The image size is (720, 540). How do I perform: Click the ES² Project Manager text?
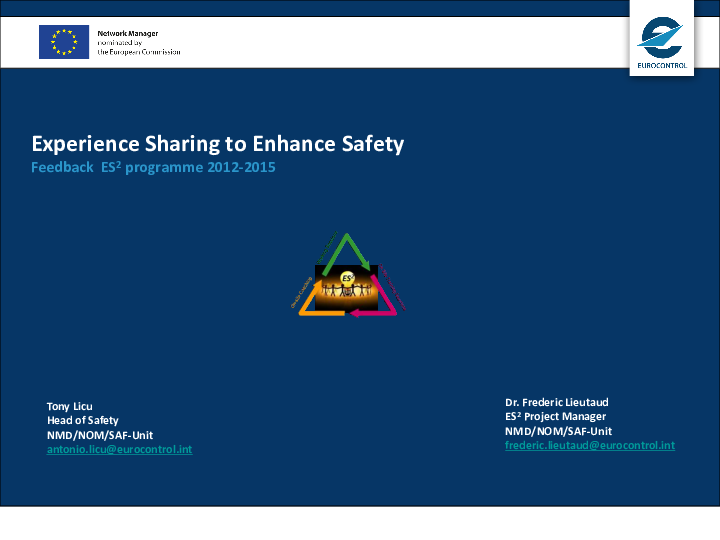[x=555, y=416]
